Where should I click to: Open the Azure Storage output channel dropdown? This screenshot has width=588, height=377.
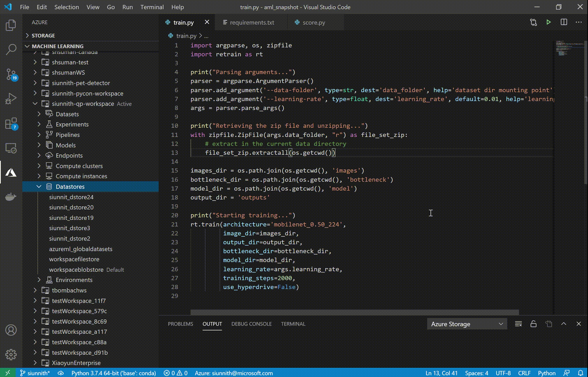pyautogui.click(x=467, y=324)
